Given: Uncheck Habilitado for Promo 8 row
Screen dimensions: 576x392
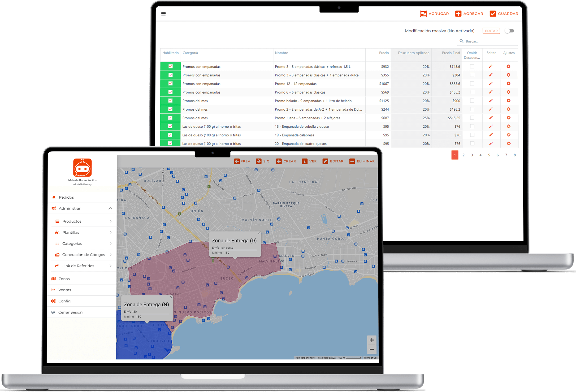Looking at the screenshot, I should click(x=170, y=66).
